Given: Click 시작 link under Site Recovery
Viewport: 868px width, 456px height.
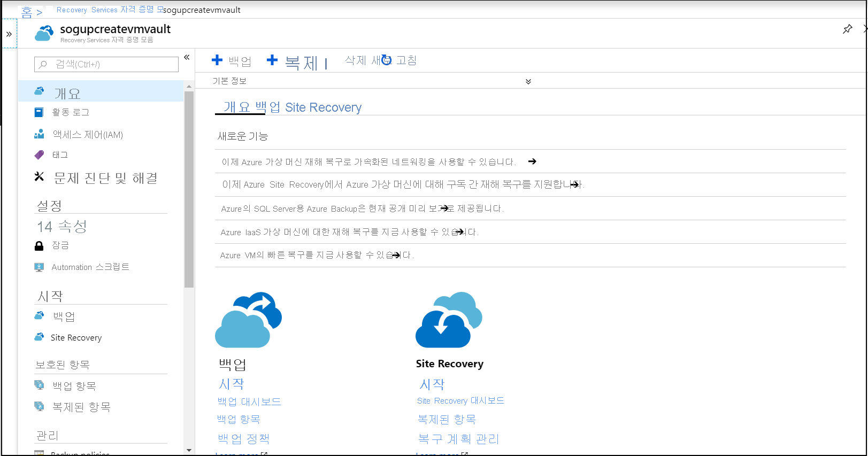Looking at the screenshot, I should point(432,384).
